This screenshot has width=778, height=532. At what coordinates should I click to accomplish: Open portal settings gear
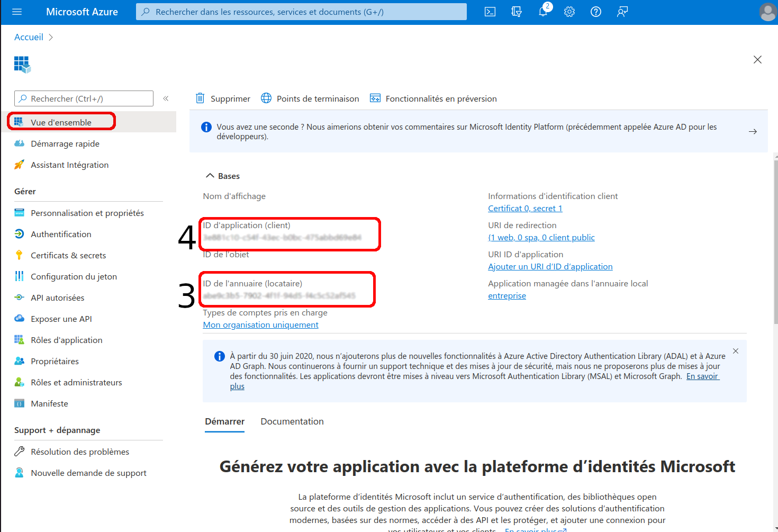(569, 12)
